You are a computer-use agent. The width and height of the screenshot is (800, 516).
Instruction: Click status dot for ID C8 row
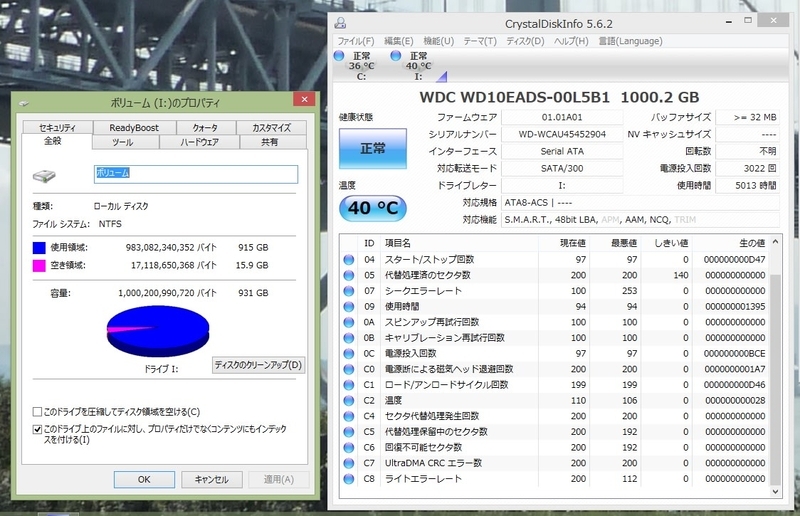(x=349, y=479)
